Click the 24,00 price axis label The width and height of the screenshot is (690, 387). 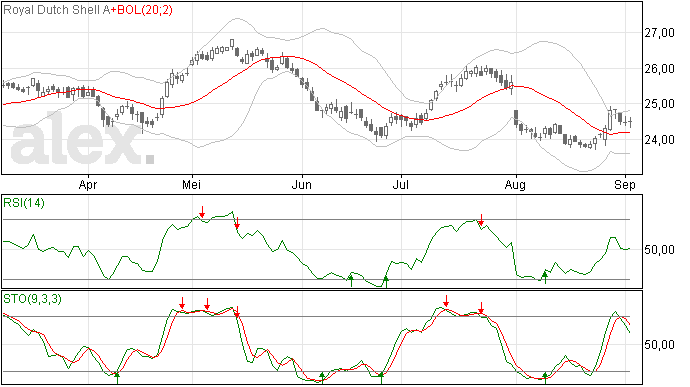click(x=659, y=140)
